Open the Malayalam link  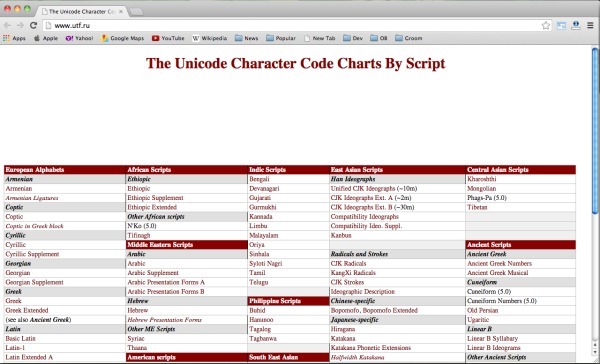pos(264,235)
